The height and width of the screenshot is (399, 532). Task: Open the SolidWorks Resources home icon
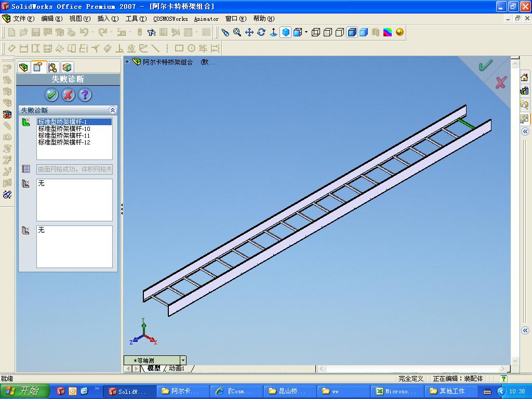(525, 77)
